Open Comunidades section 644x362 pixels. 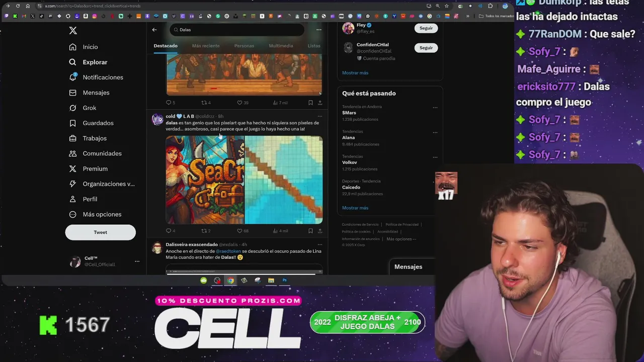point(96,153)
